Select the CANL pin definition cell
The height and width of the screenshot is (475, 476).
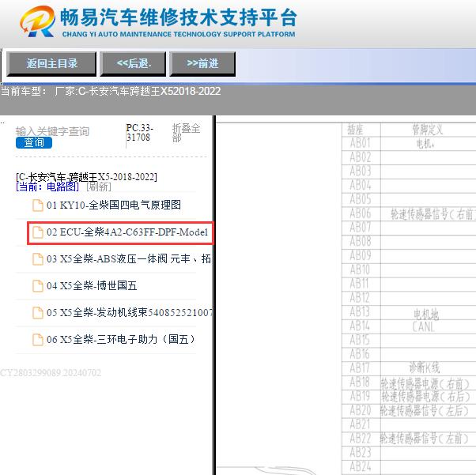click(428, 327)
